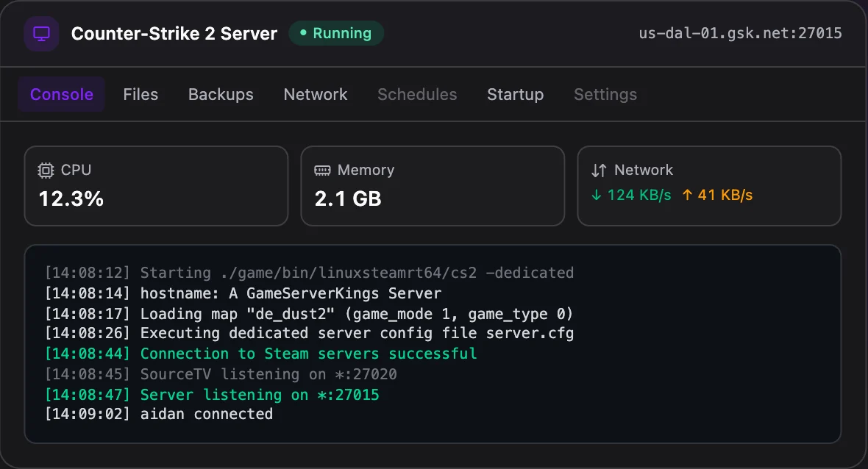Click 'Server listening on *:27015' log line
Screen dimensions: 868x469
[212, 395]
